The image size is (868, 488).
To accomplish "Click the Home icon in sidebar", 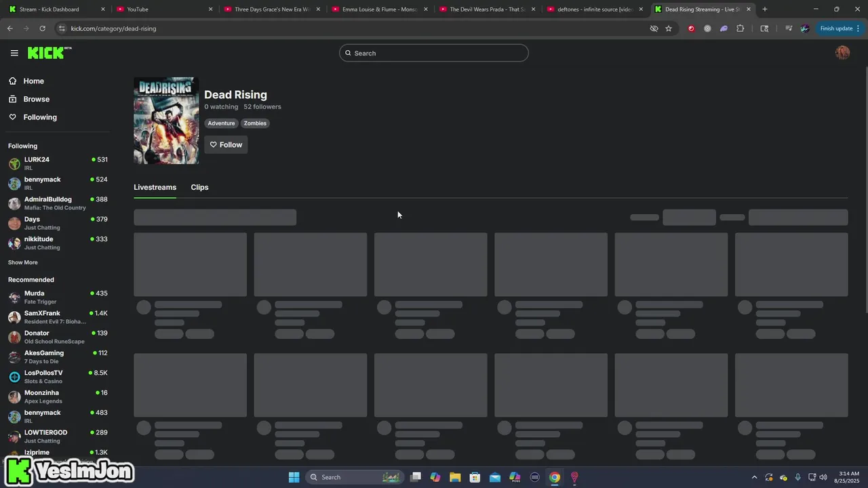I will 12,81.
